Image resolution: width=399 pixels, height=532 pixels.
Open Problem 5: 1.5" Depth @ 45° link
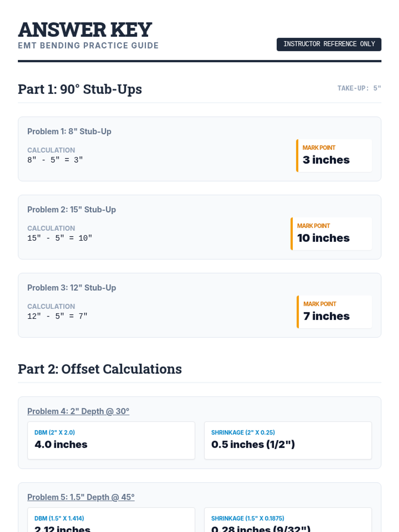pos(81,497)
